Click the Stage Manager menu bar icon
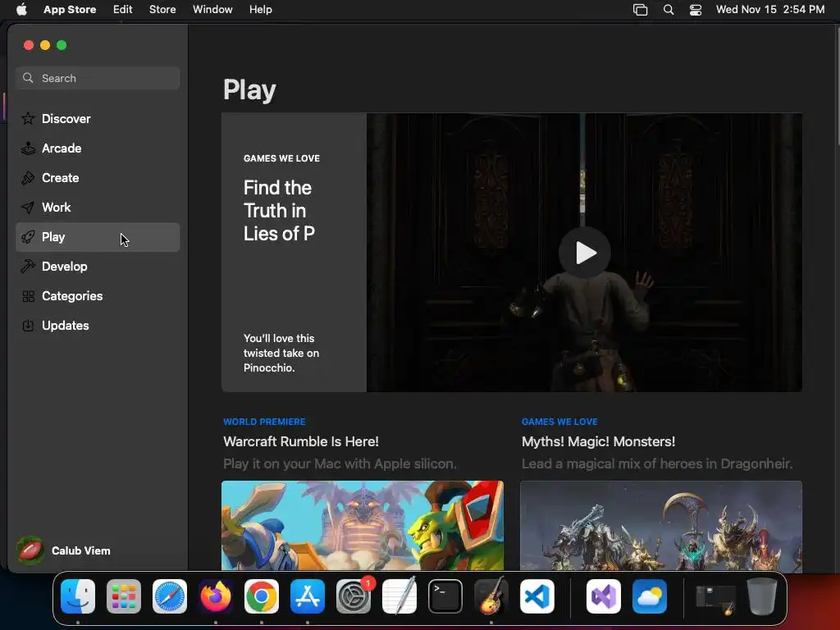The height and width of the screenshot is (630, 840). 640,10
